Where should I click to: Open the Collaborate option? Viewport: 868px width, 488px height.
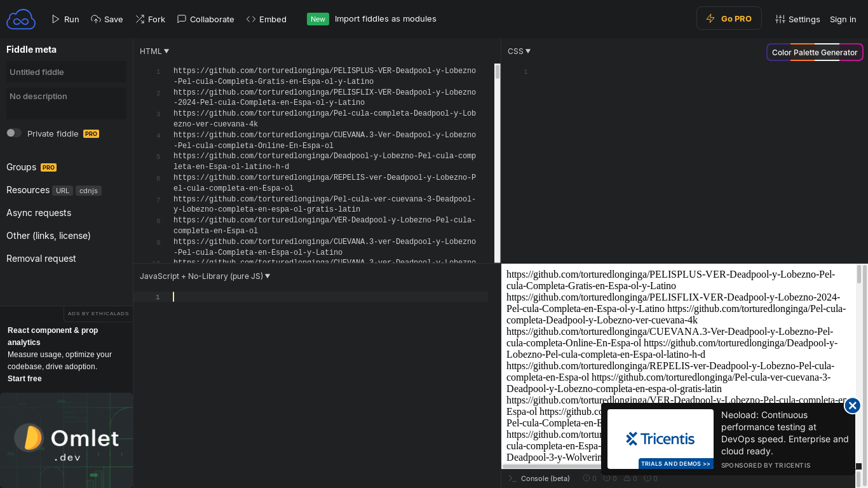pos(205,19)
